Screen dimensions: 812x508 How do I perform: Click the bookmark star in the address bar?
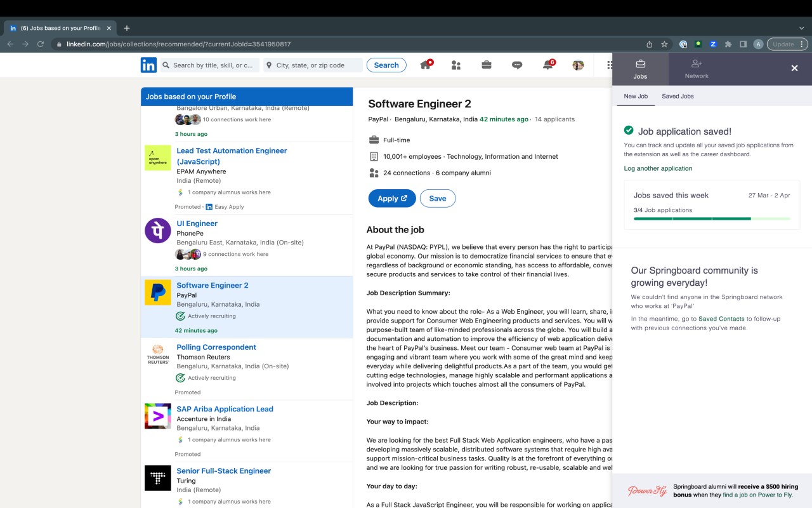tap(664, 44)
